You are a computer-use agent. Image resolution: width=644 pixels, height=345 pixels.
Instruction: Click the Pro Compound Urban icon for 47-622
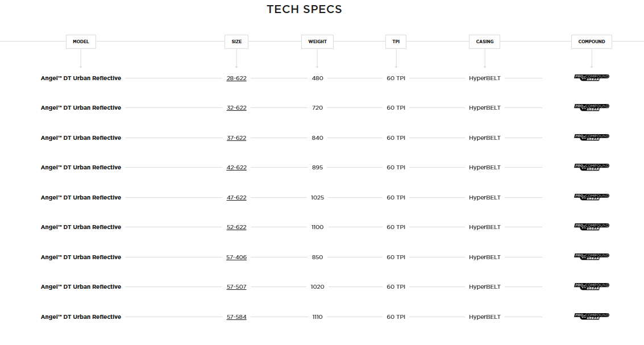coord(591,197)
